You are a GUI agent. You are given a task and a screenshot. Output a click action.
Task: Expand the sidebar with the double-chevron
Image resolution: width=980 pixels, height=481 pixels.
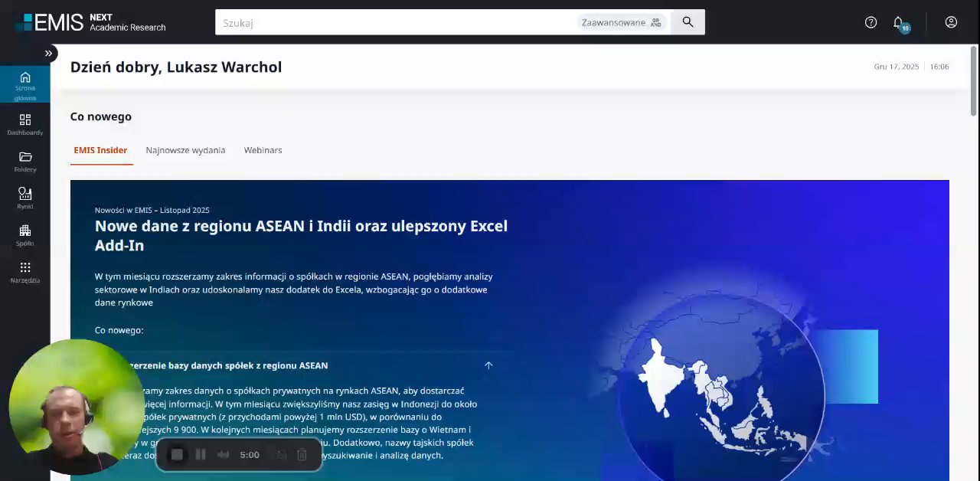(x=48, y=53)
